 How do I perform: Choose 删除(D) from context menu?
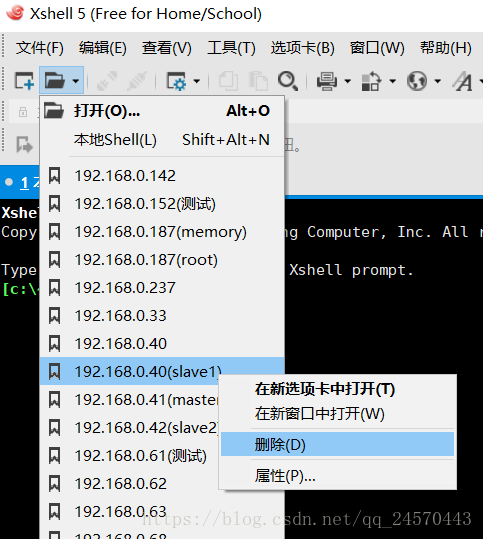[338, 444]
